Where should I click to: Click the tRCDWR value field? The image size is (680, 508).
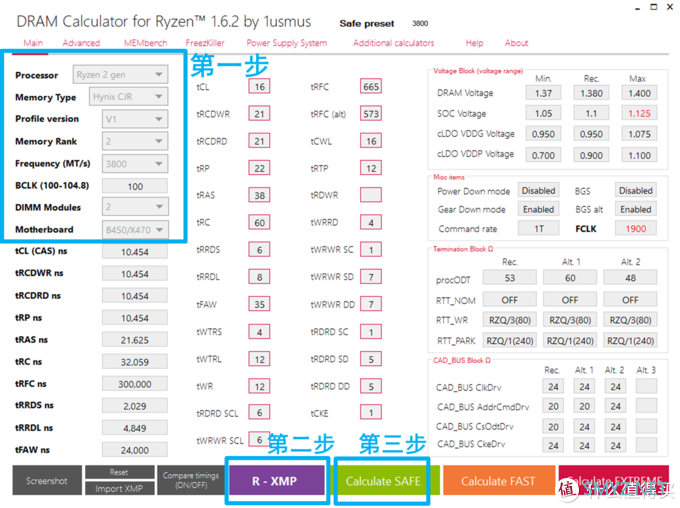coord(259,114)
